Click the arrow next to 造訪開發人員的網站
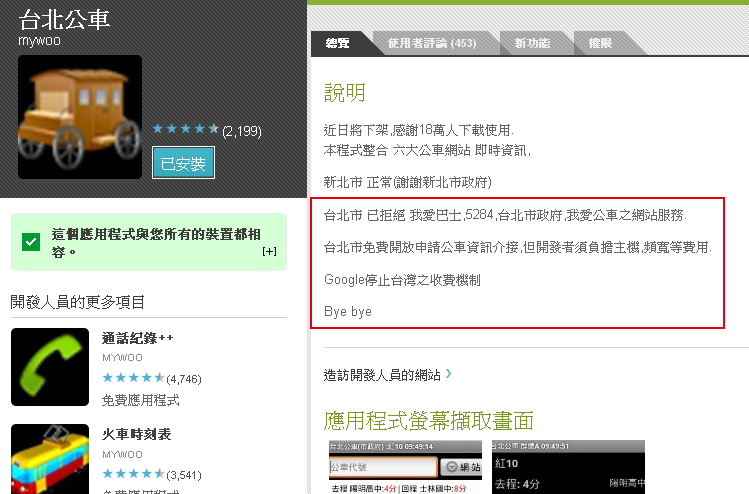749x494 pixels. (448, 374)
